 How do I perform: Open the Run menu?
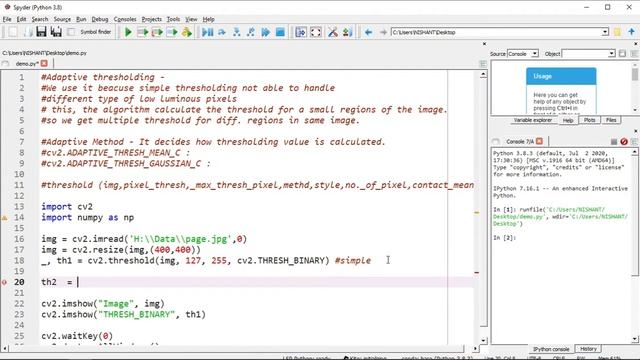pyautogui.click(x=81, y=19)
